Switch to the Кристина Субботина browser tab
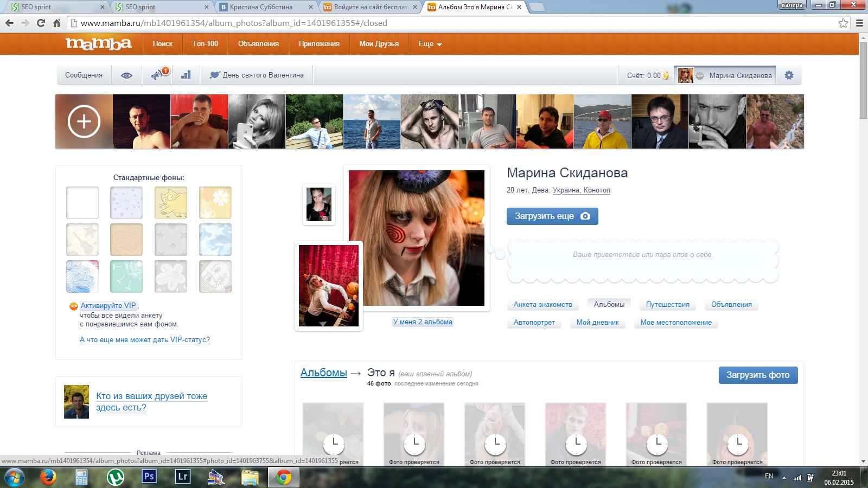Viewport: 868px width, 488px height. tap(265, 7)
